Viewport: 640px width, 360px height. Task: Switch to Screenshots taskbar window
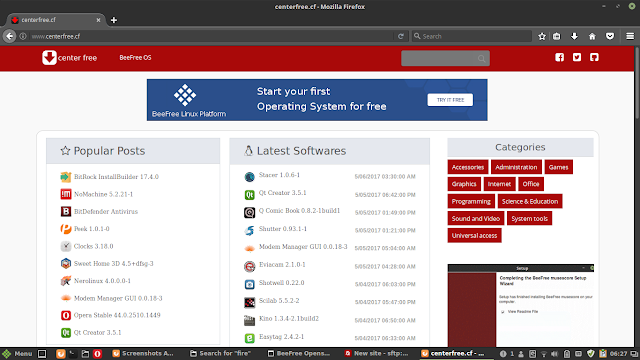pos(143,354)
